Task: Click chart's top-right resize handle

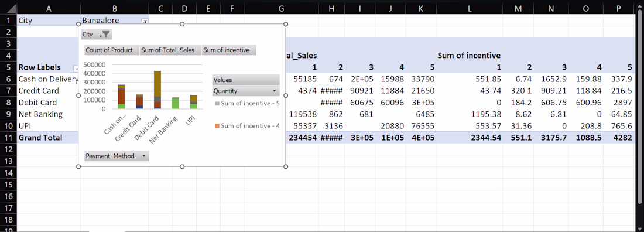Action: tap(286, 24)
